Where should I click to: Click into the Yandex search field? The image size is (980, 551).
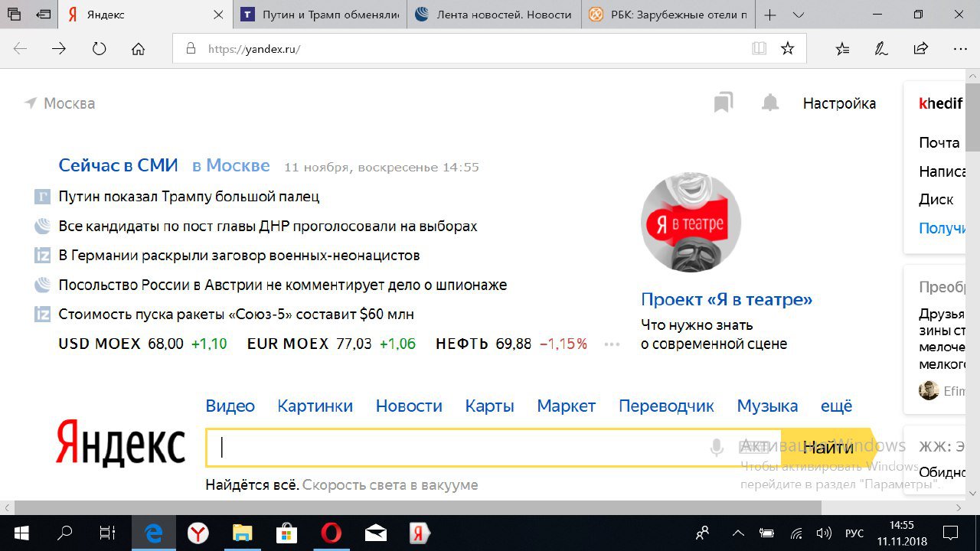point(459,448)
